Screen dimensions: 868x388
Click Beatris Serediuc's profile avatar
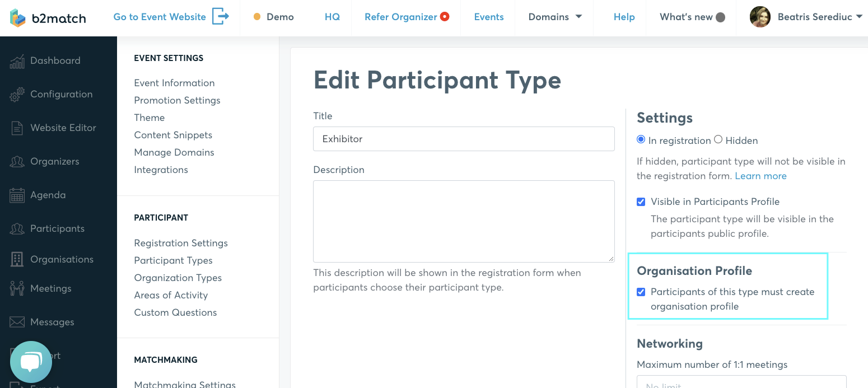(x=760, y=17)
